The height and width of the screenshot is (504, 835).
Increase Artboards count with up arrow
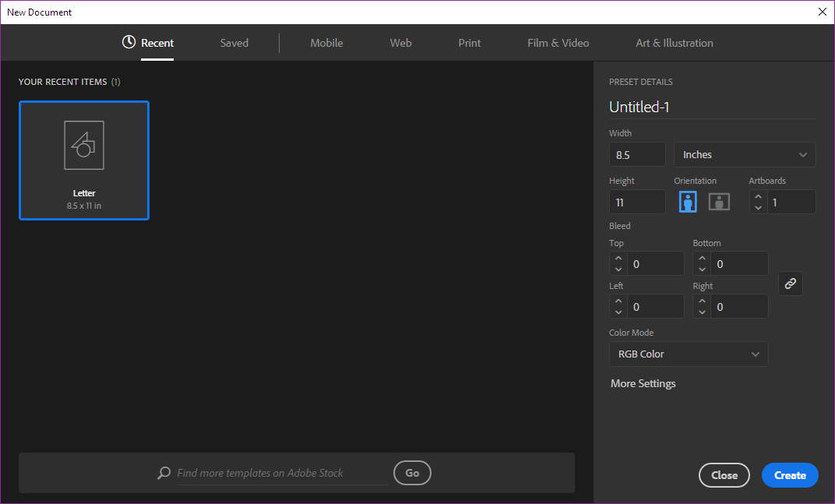(758, 197)
